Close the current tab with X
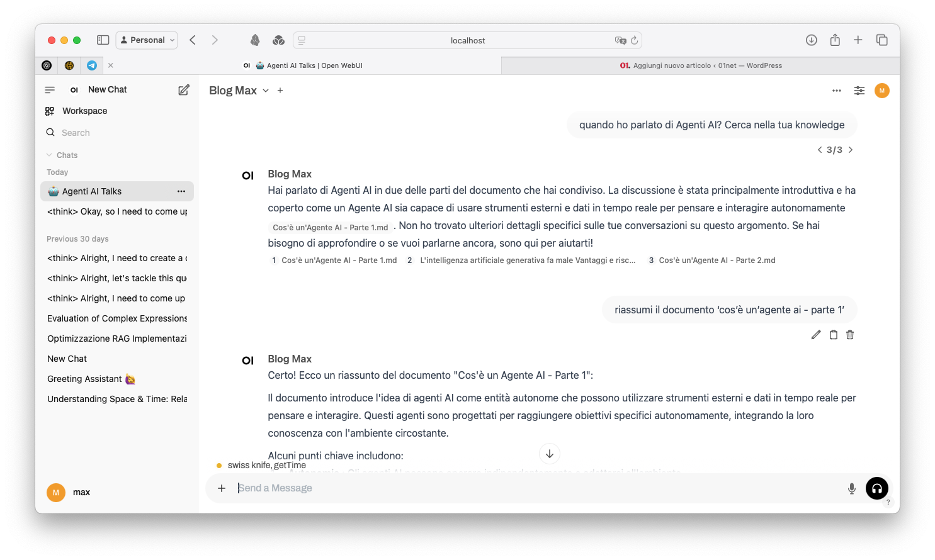Viewport: 935px width, 560px height. coord(111,65)
